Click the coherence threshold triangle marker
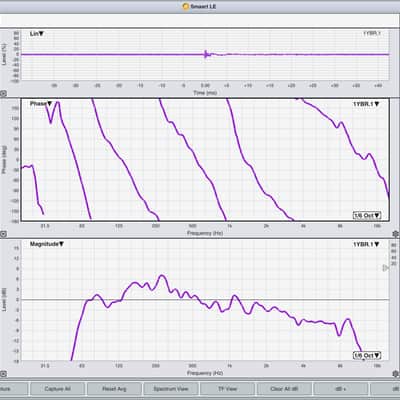This screenshot has width=400, height=400. [385, 268]
